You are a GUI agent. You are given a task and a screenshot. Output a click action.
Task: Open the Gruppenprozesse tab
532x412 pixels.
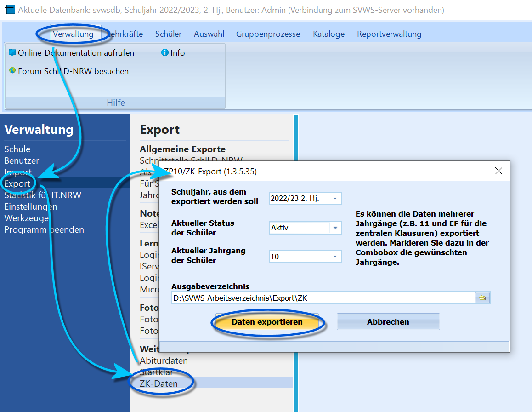pyautogui.click(x=268, y=34)
